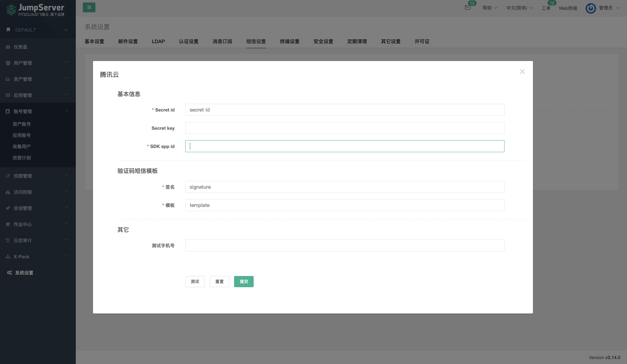Close the 腾讯云 dialog
Image resolution: width=627 pixels, height=364 pixels.
point(522,72)
